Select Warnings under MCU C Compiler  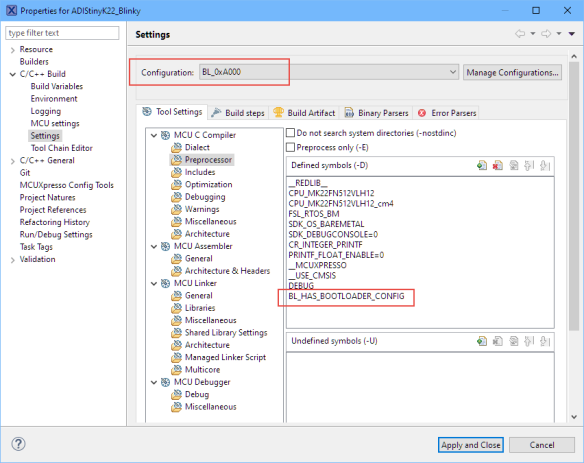[202, 209]
